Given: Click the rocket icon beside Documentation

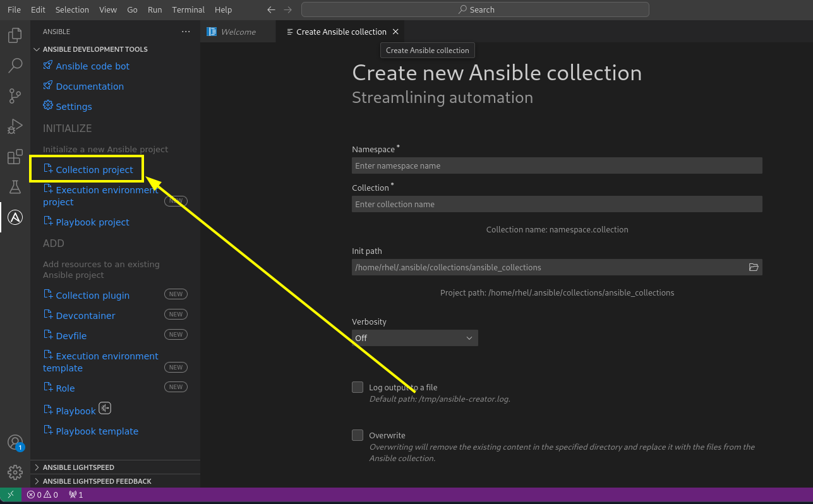Looking at the screenshot, I should pos(48,85).
